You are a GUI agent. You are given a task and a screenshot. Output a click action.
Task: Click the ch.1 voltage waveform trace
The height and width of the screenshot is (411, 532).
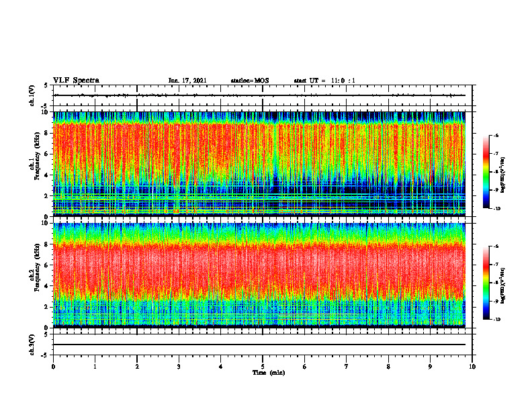tap(259, 95)
